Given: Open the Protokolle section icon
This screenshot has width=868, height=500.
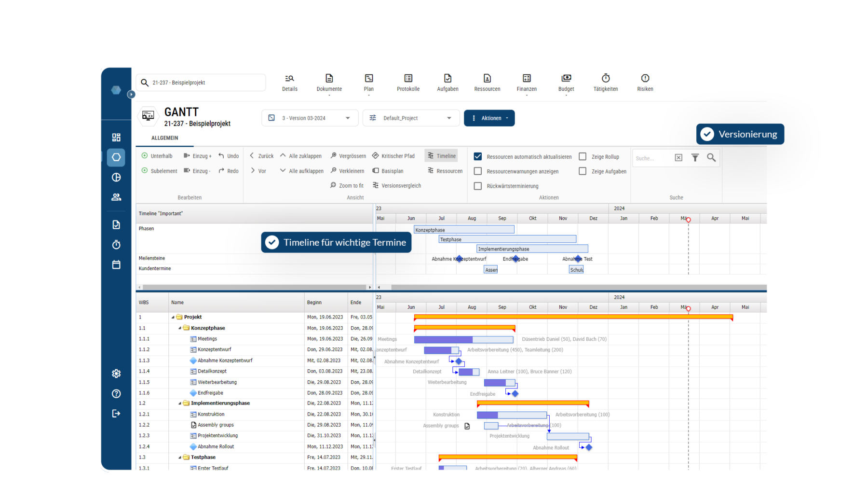Looking at the screenshot, I should click(408, 78).
